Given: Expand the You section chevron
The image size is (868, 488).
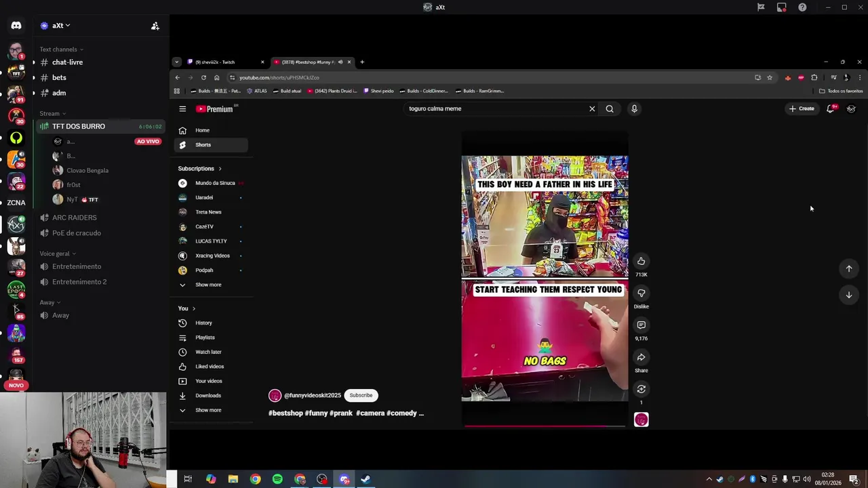Looking at the screenshot, I should pos(193,308).
